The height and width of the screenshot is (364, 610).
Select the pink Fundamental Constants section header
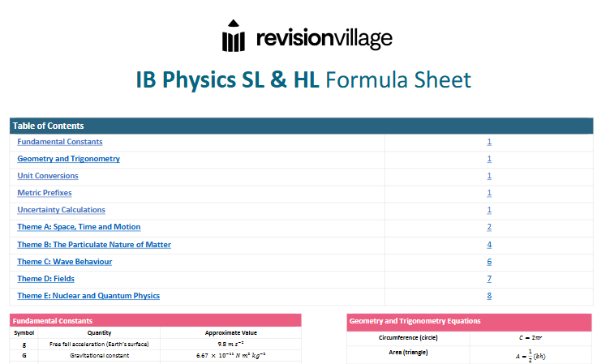pos(155,321)
